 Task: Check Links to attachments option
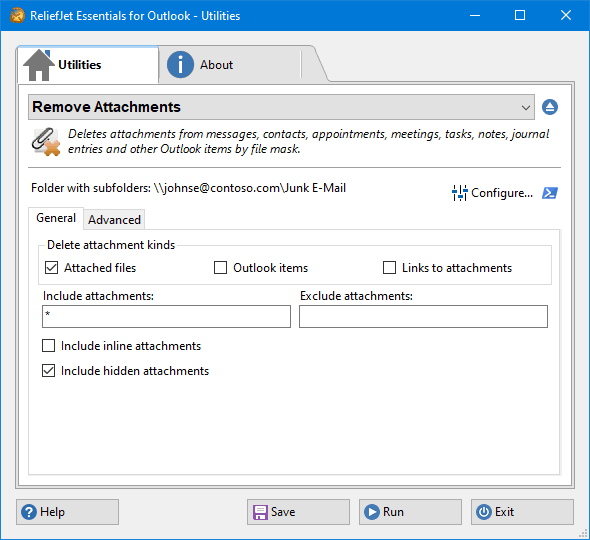point(389,268)
